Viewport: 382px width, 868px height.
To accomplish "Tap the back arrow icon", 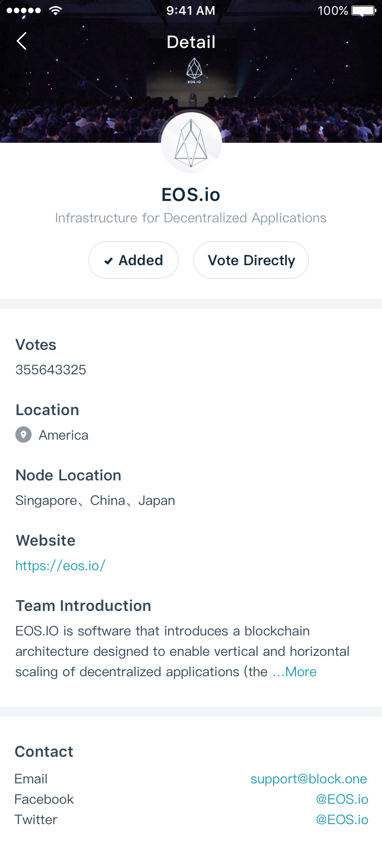I will (x=21, y=41).
